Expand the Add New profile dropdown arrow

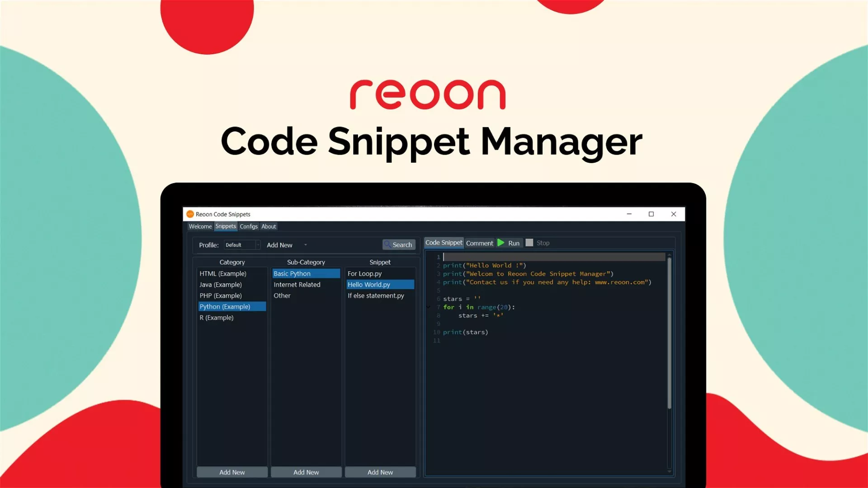[306, 245]
